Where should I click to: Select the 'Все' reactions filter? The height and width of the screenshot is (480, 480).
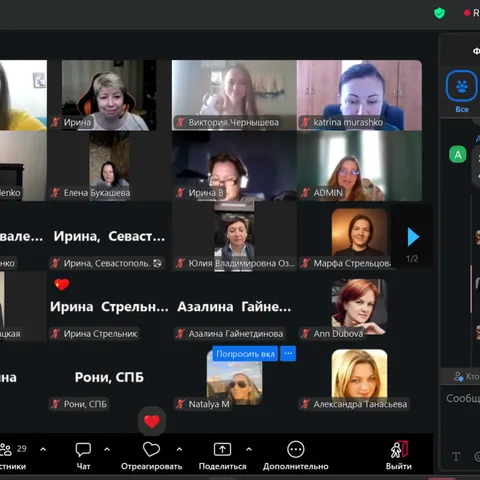tap(462, 92)
